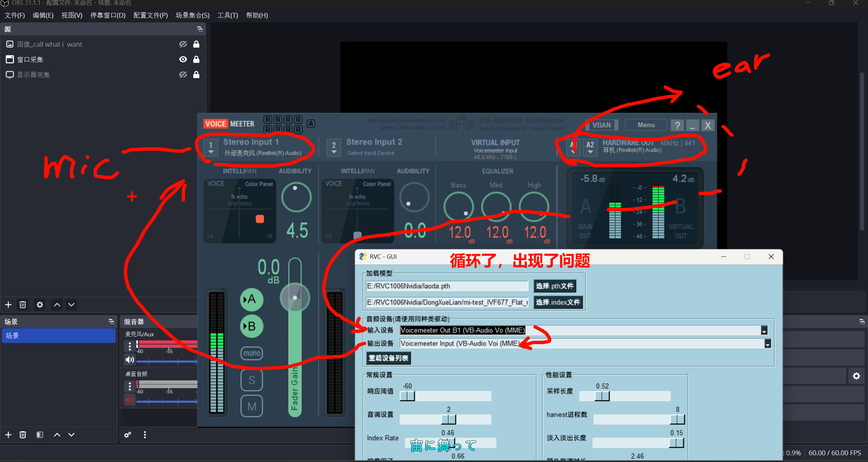Open Stereo Input 2 device selector

tap(334, 148)
